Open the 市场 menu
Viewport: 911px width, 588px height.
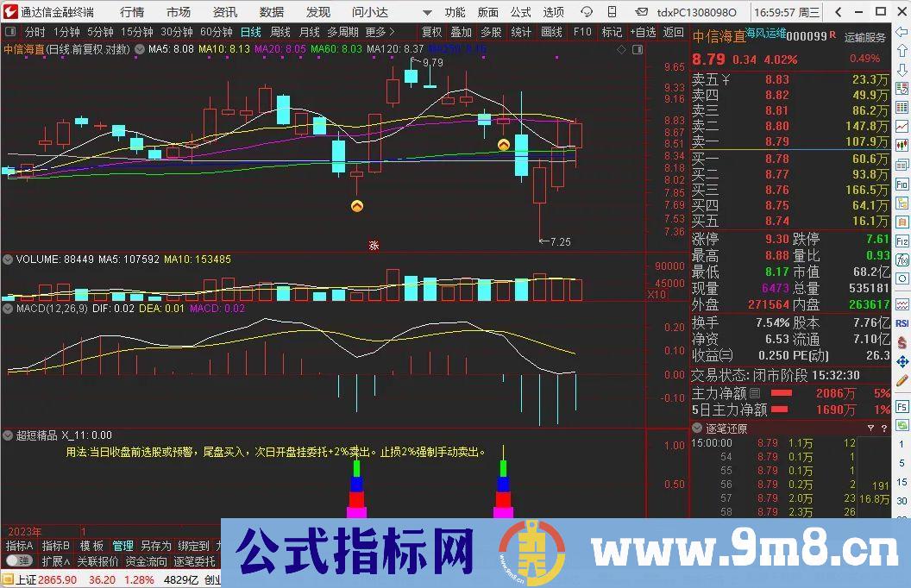coord(179,11)
